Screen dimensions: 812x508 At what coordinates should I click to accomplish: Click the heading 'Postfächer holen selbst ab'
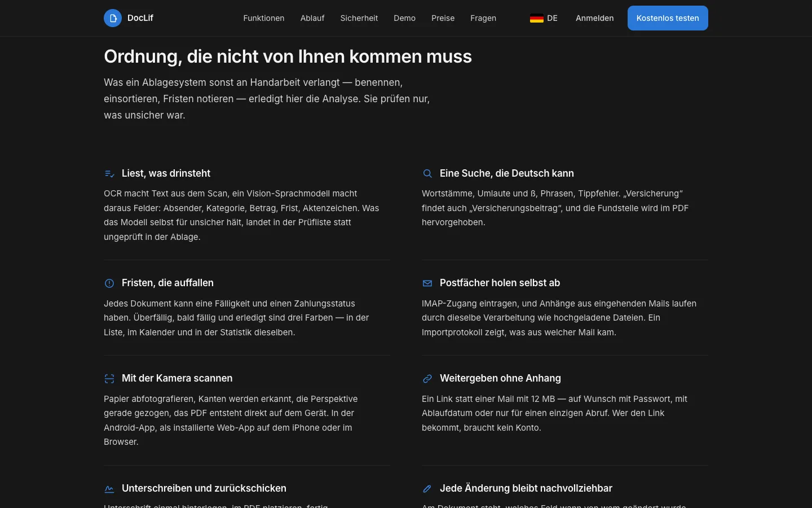[x=500, y=283]
